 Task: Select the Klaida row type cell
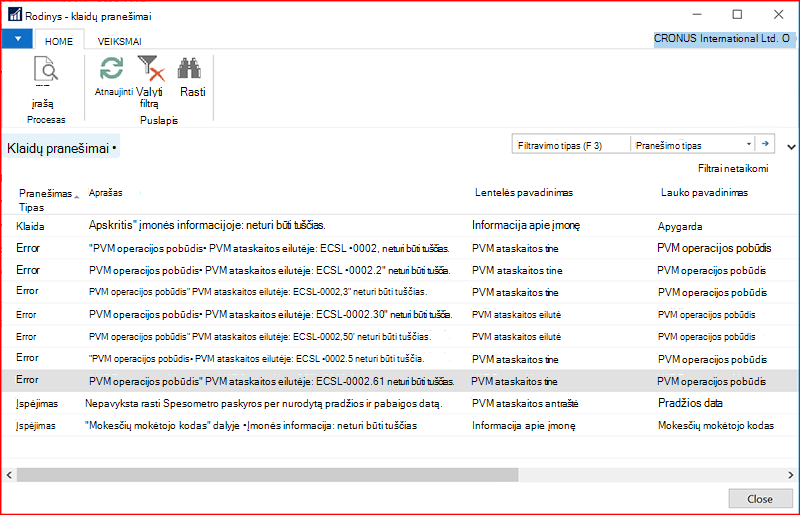pos(30,227)
